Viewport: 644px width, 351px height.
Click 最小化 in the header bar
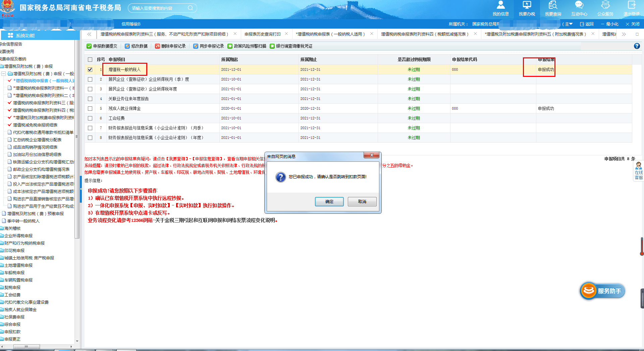(610, 24)
